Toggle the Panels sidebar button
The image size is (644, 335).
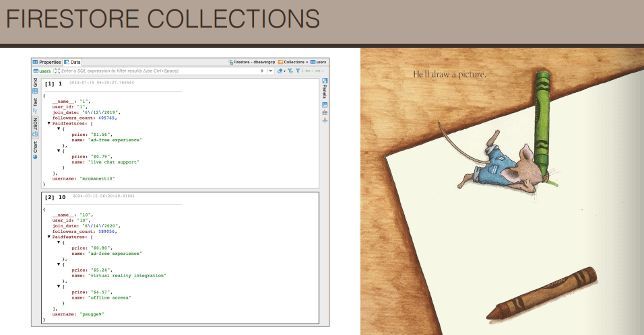pyautogui.click(x=325, y=88)
